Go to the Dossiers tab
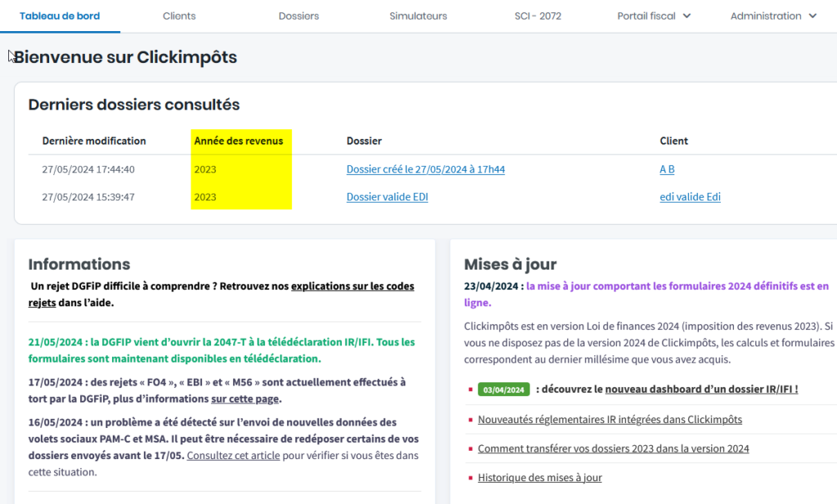Viewport: 837px width, 504px height. click(x=298, y=16)
